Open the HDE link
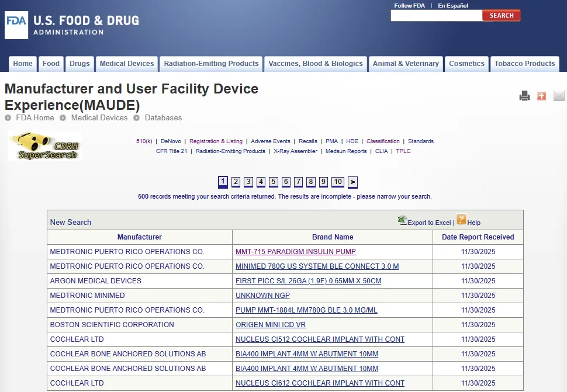Image resolution: width=567 pixels, height=392 pixels. point(352,141)
